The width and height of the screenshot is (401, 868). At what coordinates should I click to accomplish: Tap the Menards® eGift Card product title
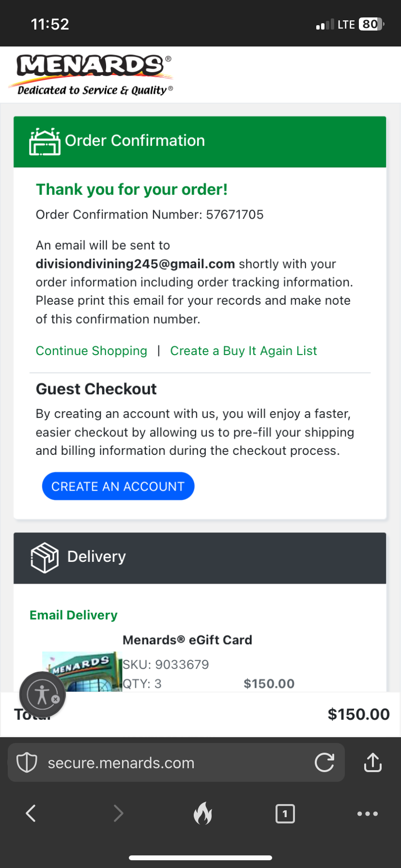(x=187, y=640)
